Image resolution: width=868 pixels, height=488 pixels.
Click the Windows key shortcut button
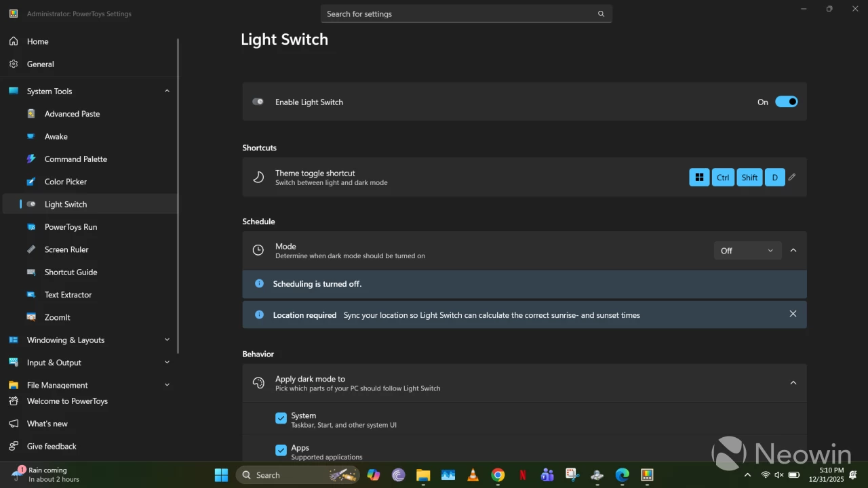click(699, 178)
